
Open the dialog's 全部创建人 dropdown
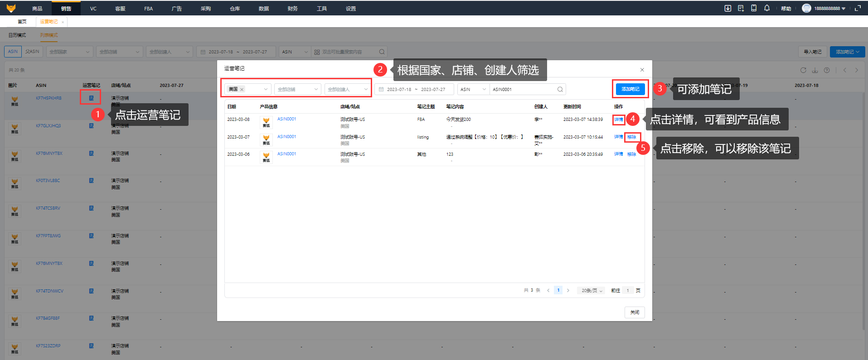pos(348,89)
